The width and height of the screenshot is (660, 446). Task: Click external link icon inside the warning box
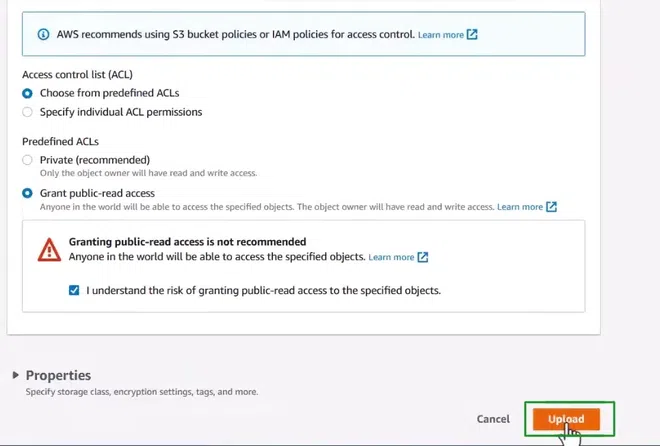tap(423, 257)
